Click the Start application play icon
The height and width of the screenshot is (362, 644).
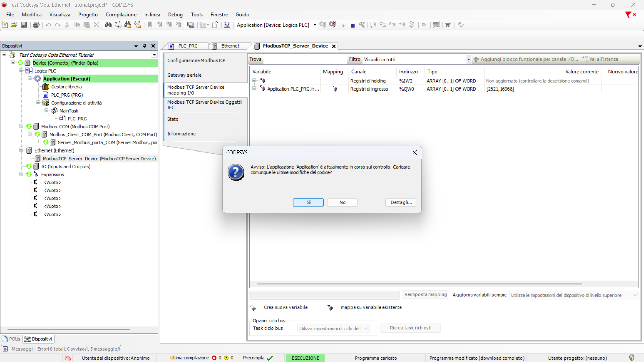[343, 25]
